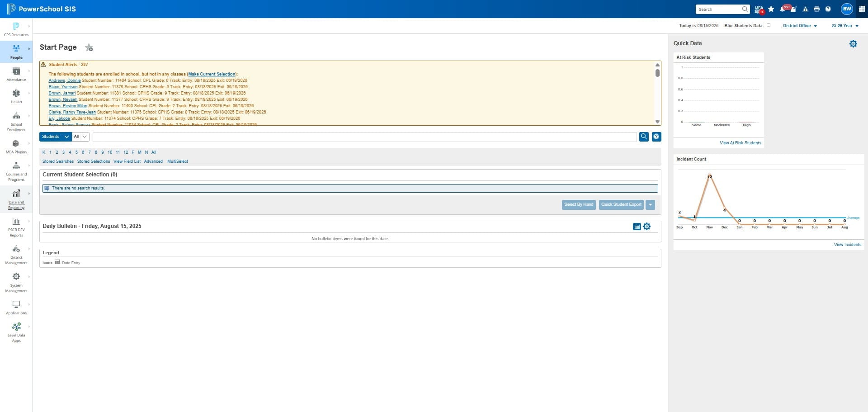Open Stored Selections
The height and width of the screenshot is (412, 868).
tap(94, 161)
